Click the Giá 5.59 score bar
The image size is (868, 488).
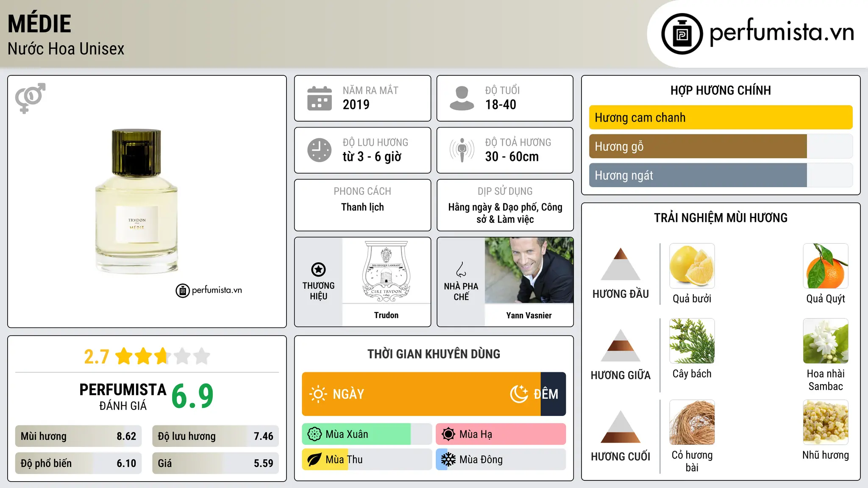[x=215, y=463]
